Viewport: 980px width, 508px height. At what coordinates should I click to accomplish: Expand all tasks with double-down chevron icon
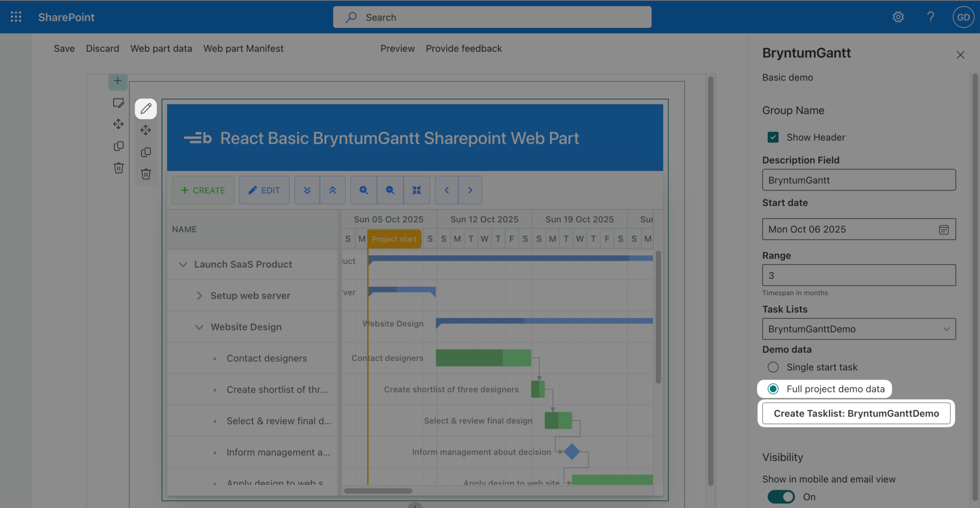(307, 190)
